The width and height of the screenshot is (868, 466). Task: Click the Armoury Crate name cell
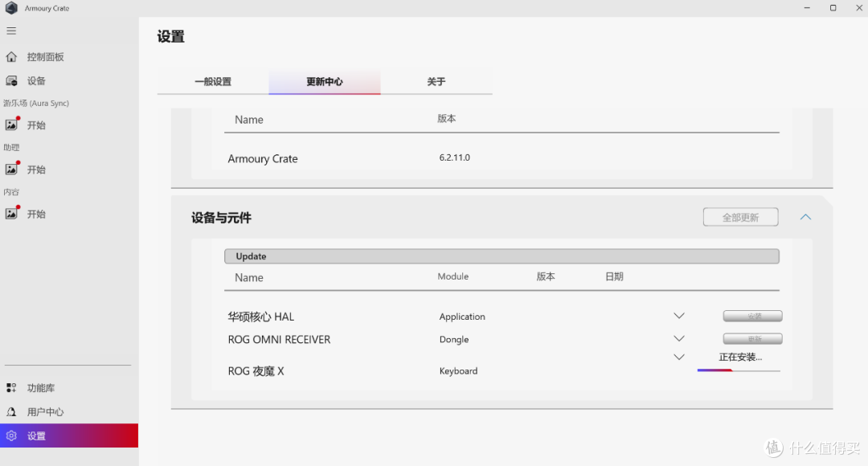pyautogui.click(x=263, y=159)
